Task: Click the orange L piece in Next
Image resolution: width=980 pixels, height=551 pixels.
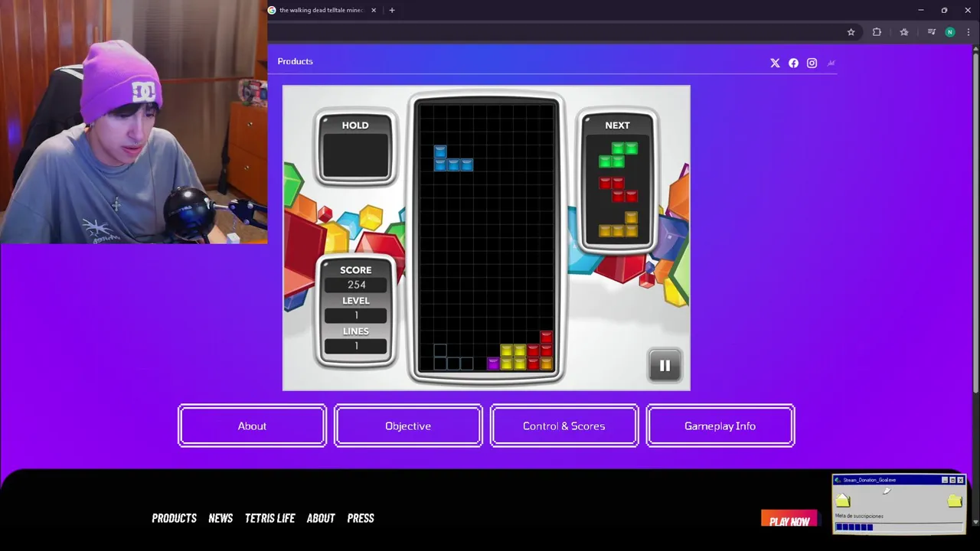Action: pyautogui.click(x=618, y=224)
